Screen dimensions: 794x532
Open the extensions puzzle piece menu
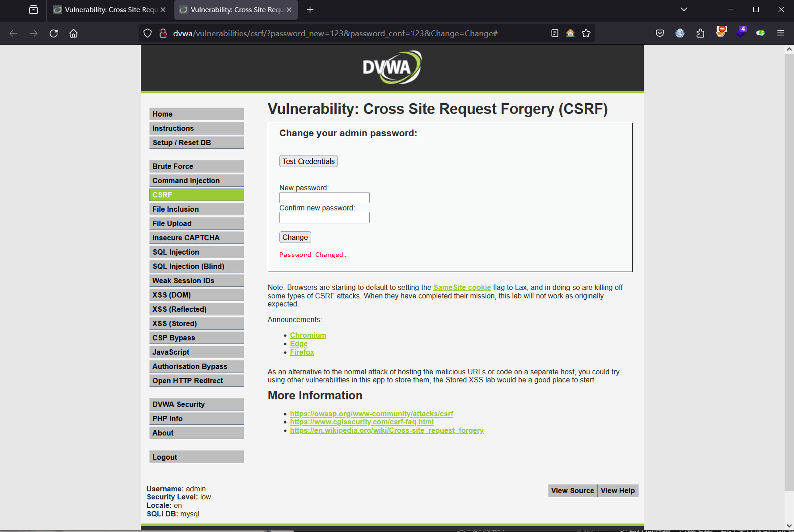pyautogui.click(x=700, y=33)
